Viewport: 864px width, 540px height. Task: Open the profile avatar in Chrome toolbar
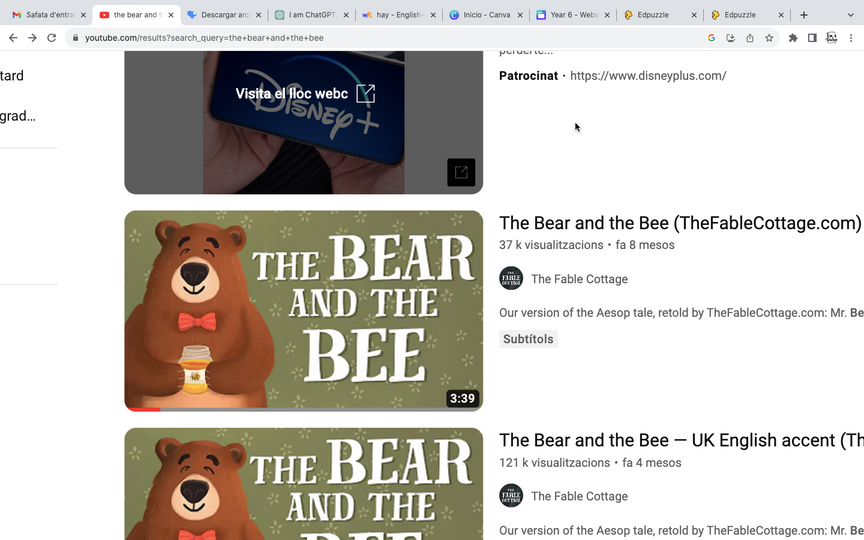[831, 38]
